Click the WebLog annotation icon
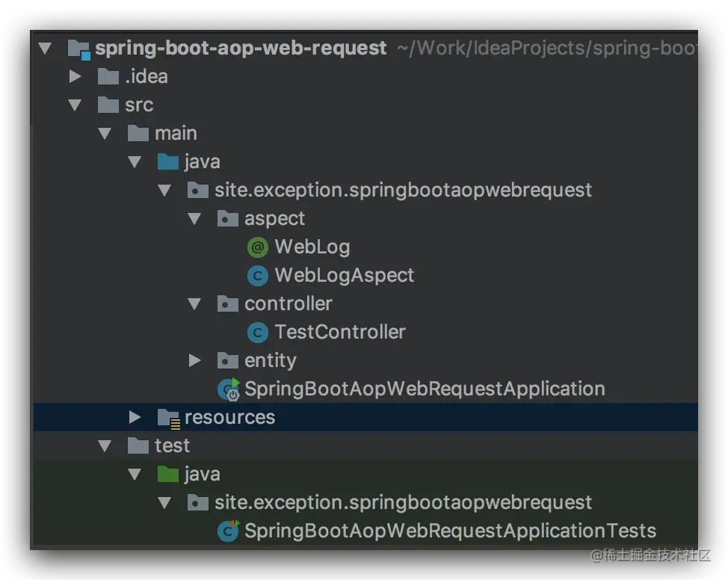Viewport: 728px width, 580px height. click(x=258, y=247)
